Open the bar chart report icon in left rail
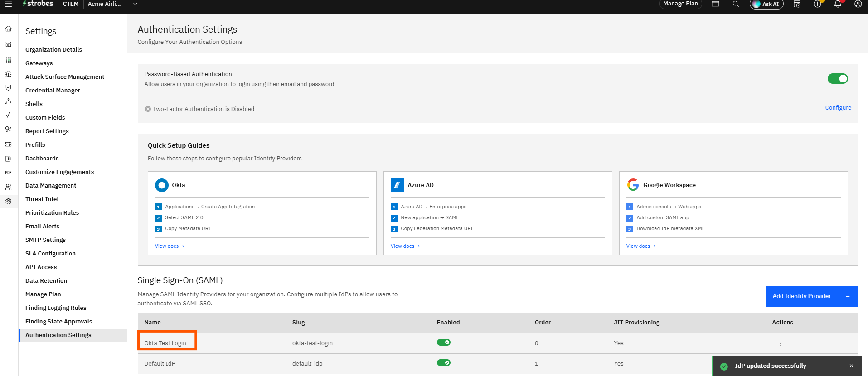Viewport: 868px width, 376px height. (8, 159)
